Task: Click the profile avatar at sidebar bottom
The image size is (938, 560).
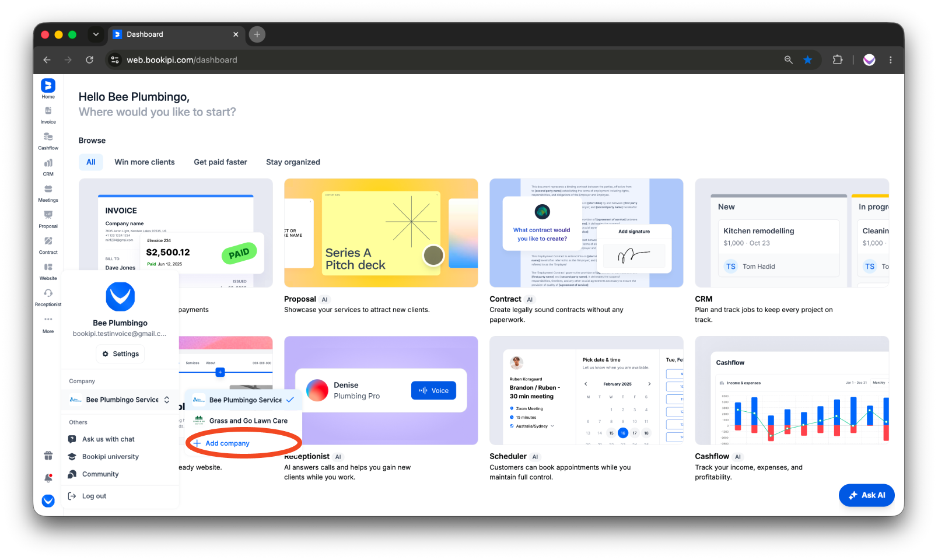Action: pos(48,501)
